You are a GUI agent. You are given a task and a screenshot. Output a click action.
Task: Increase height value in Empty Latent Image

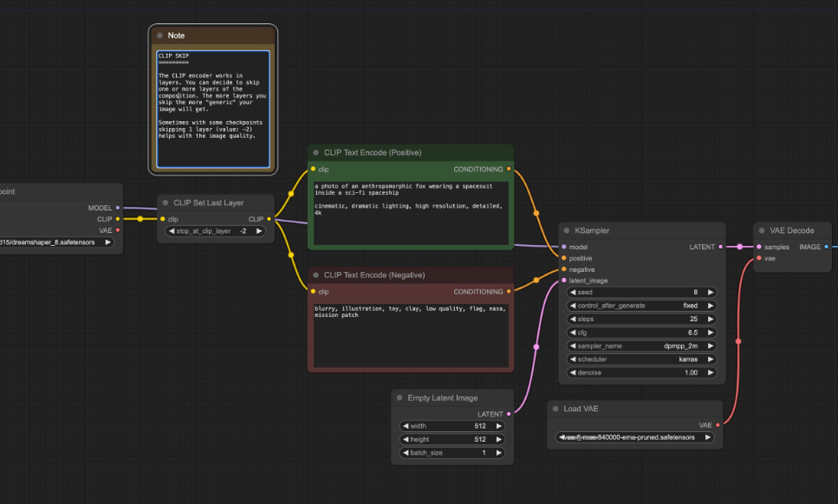(x=498, y=439)
